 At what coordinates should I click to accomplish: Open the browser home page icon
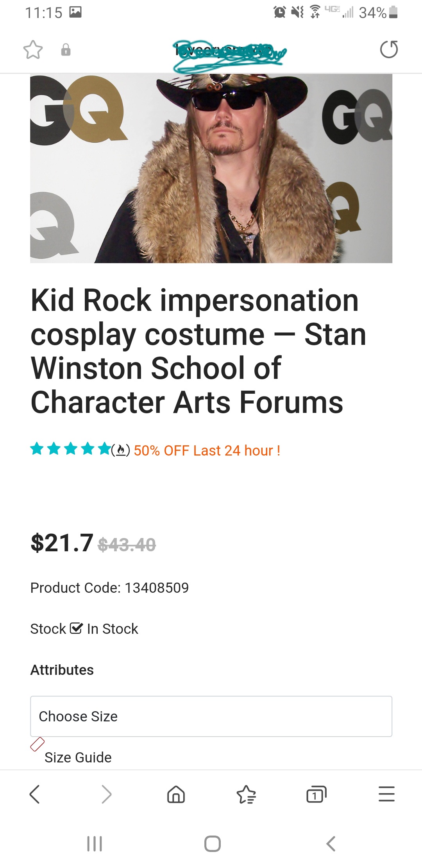point(176,794)
